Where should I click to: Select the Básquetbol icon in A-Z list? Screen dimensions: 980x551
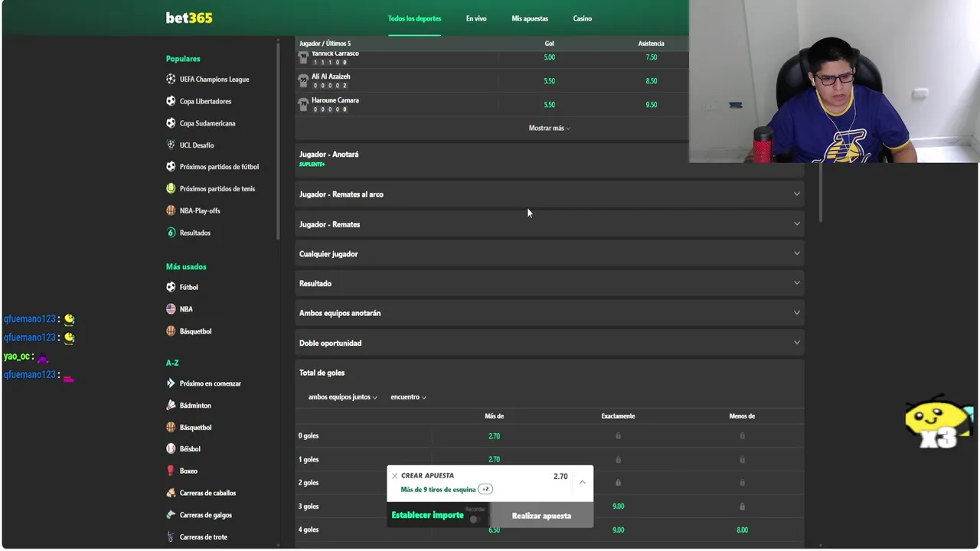pos(171,427)
